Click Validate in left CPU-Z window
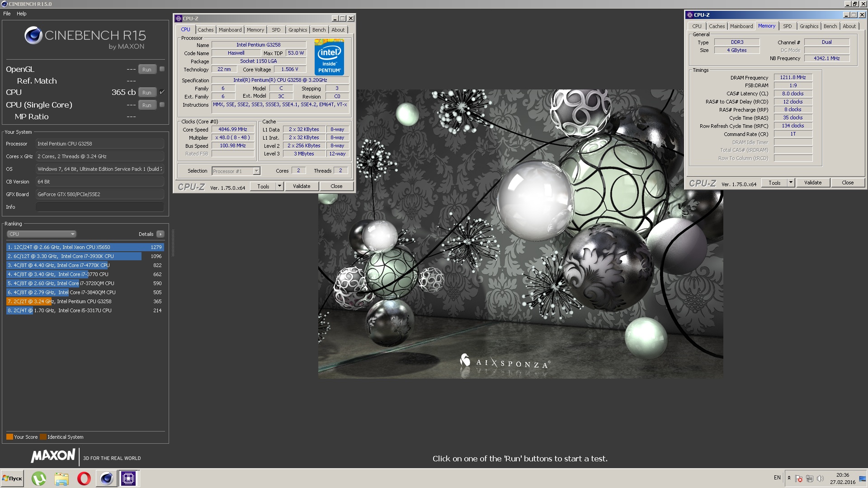Viewport: 868px width, 488px height. click(302, 186)
